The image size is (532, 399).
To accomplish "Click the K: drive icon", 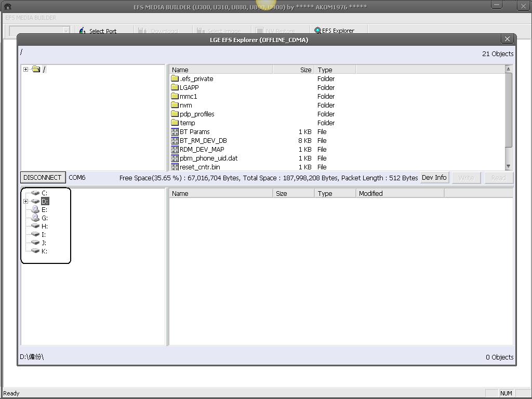I will pos(35,251).
